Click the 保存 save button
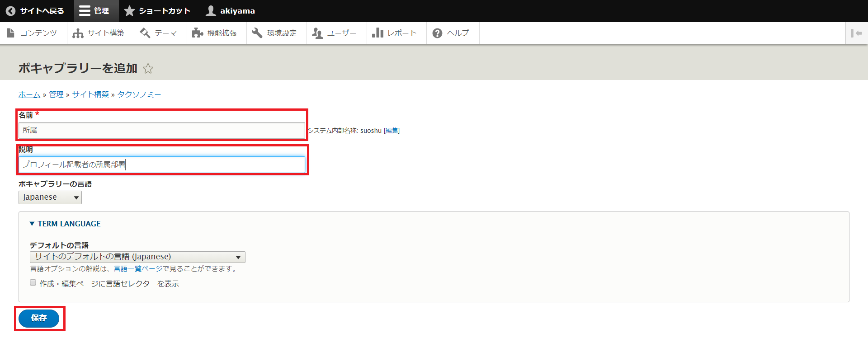Image resolution: width=868 pixels, height=338 pixels. (x=39, y=318)
